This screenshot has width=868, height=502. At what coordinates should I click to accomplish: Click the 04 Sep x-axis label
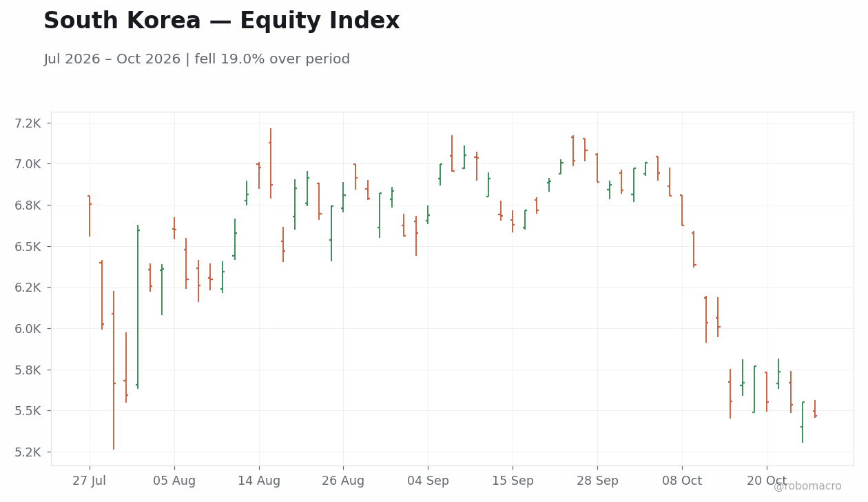[428, 481]
